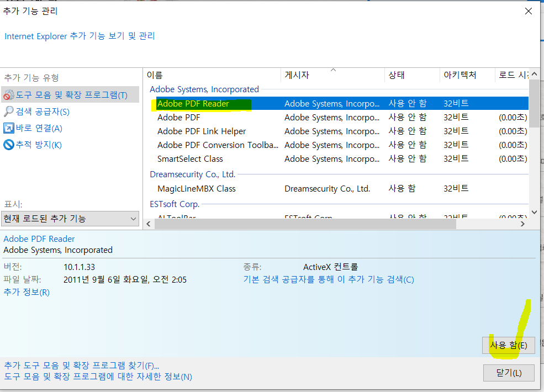Image resolution: width=544 pixels, height=392 pixels.
Task: Close the 추가 기능 관리 dialog
Action: (x=529, y=11)
